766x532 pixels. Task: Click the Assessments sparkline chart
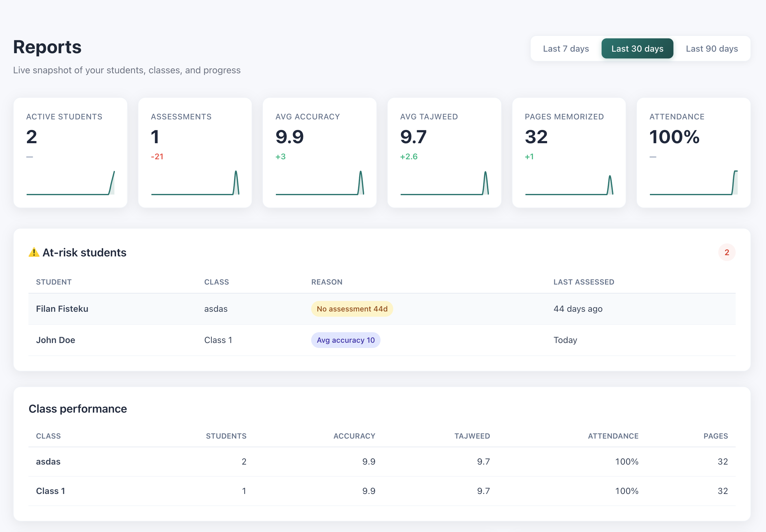pyautogui.click(x=195, y=183)
